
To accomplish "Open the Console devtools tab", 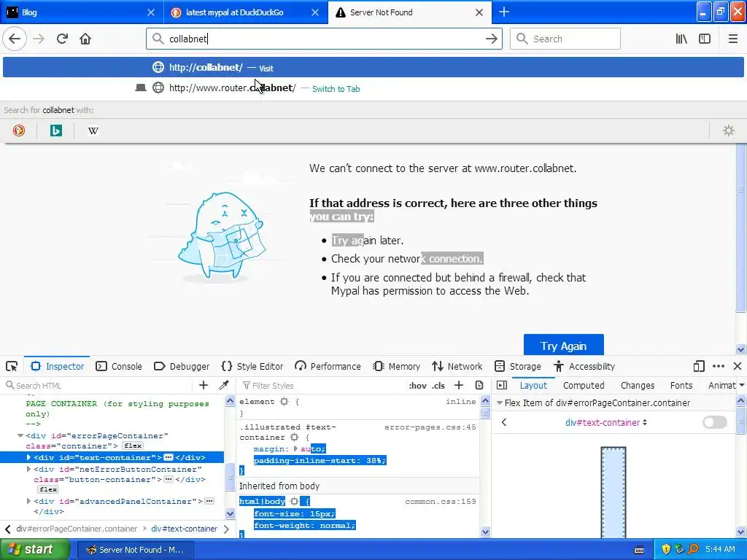I will [x=119, y=366].
